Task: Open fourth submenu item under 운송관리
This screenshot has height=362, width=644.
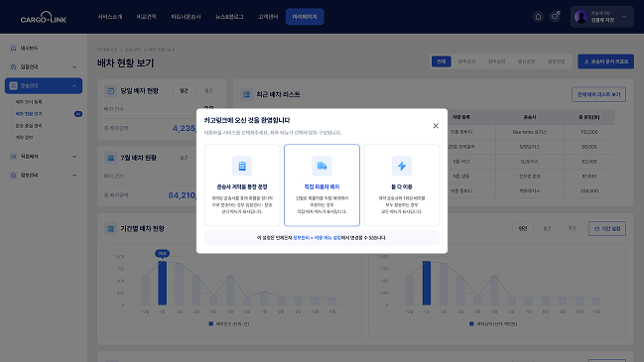Action: click(x=24, y=138)
